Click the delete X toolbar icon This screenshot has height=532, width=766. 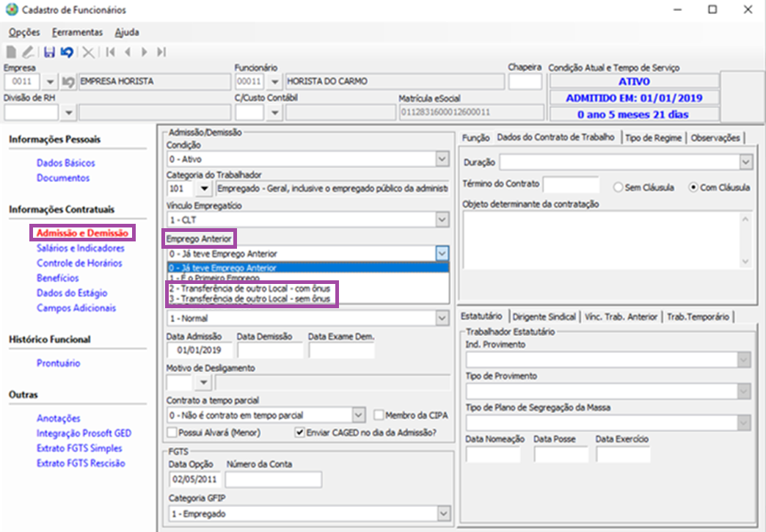pyautogui.click(x=88, y=52)
